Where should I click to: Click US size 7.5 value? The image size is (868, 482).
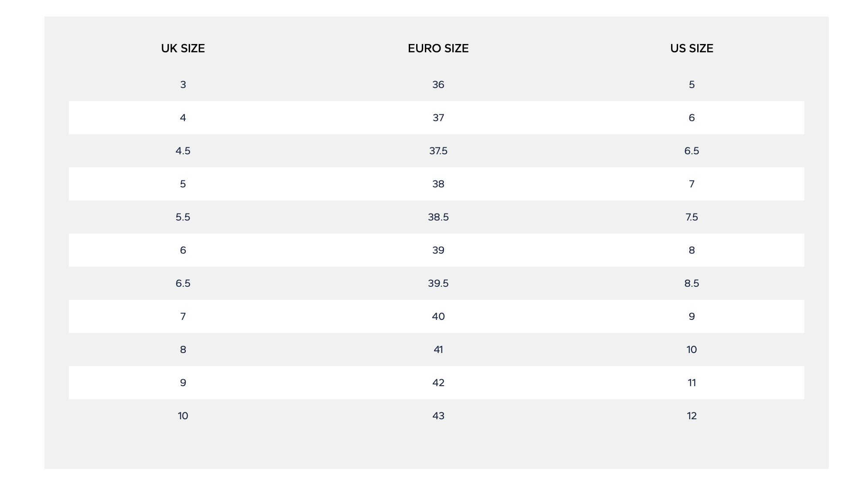692,217
